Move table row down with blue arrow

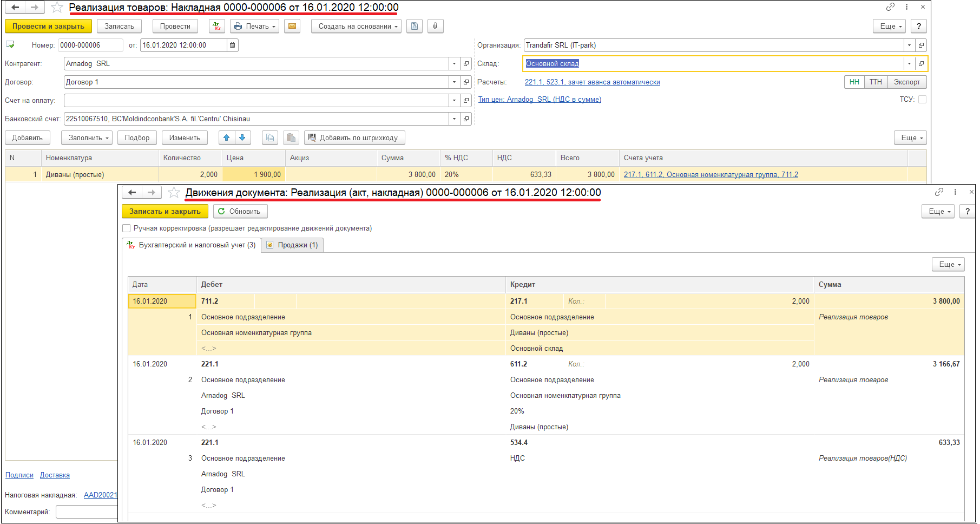click(x=242, y=138)
